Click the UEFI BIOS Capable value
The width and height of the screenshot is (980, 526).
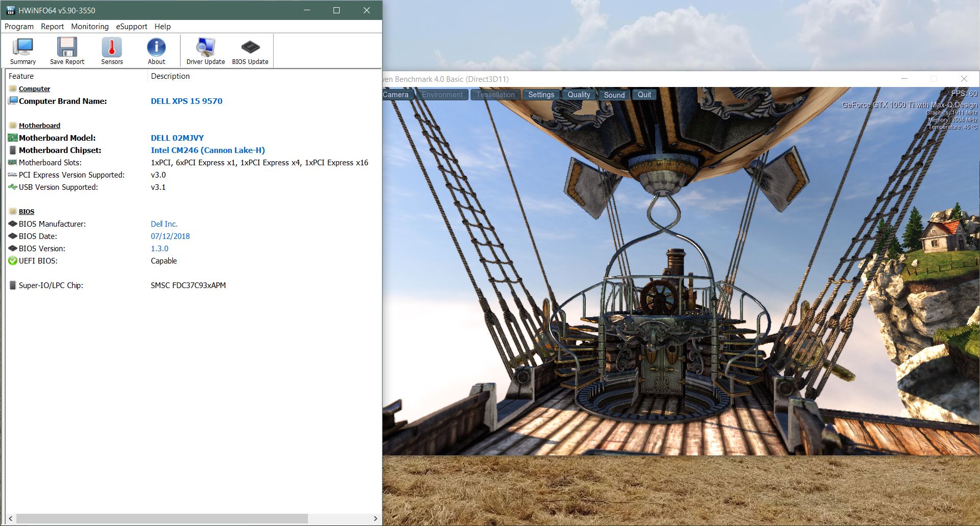(164, 260)
